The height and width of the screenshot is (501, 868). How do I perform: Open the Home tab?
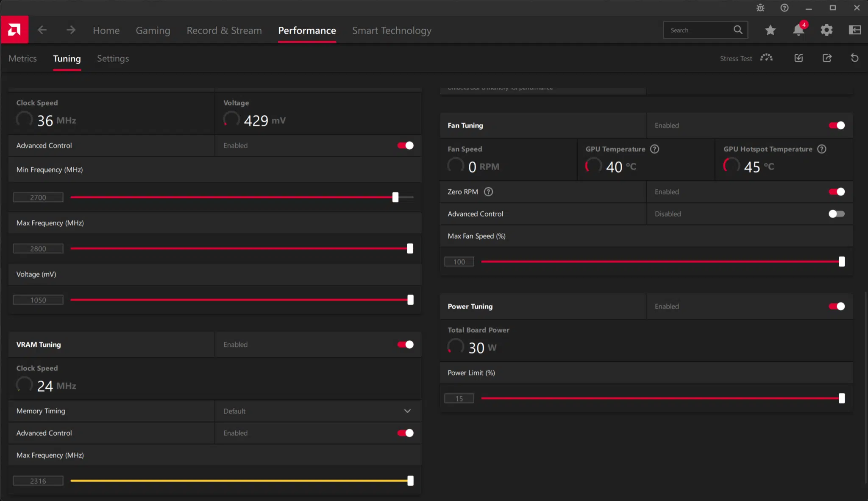[106, 31]
